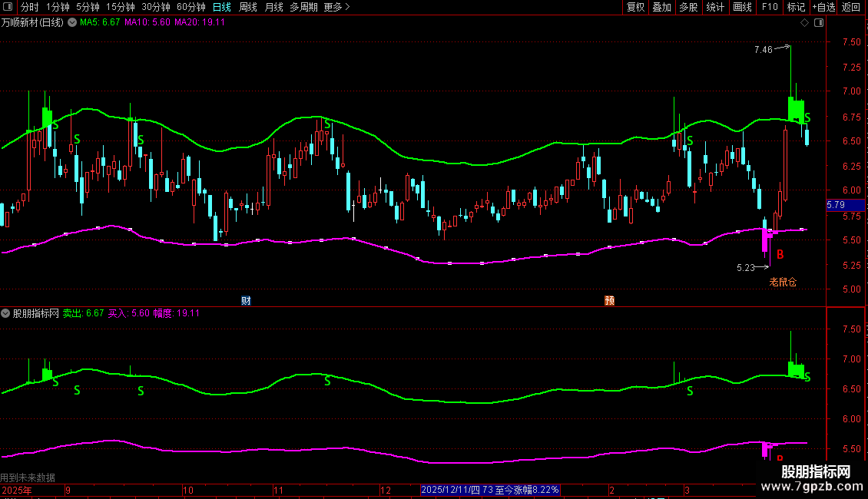Click the MA20: 19.11 value

200,22
